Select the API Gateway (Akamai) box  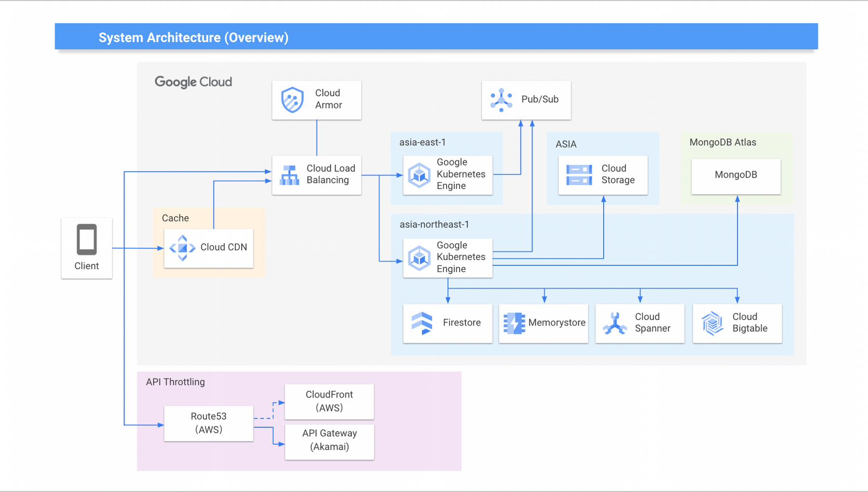[329, 442]
